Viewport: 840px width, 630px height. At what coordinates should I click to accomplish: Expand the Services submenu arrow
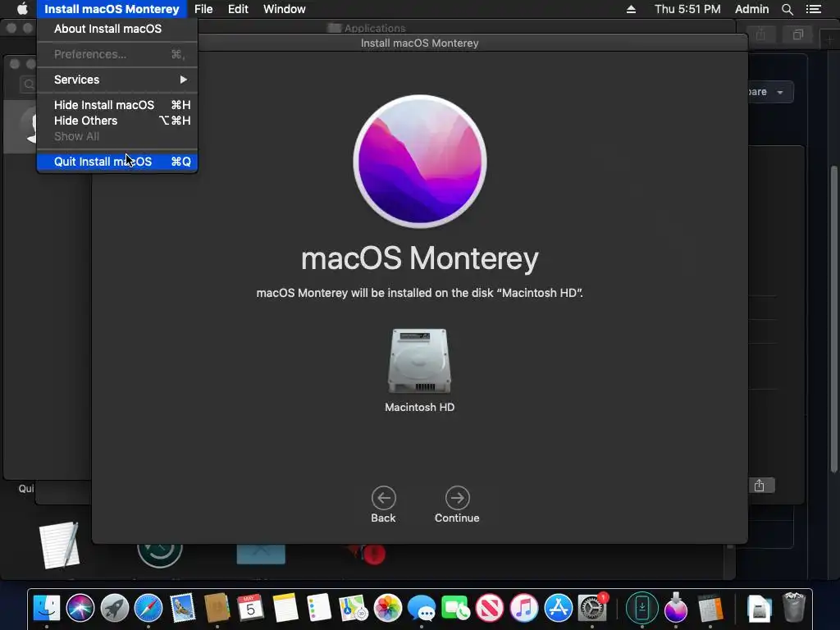pyautogui.click(x=183, y=80)
